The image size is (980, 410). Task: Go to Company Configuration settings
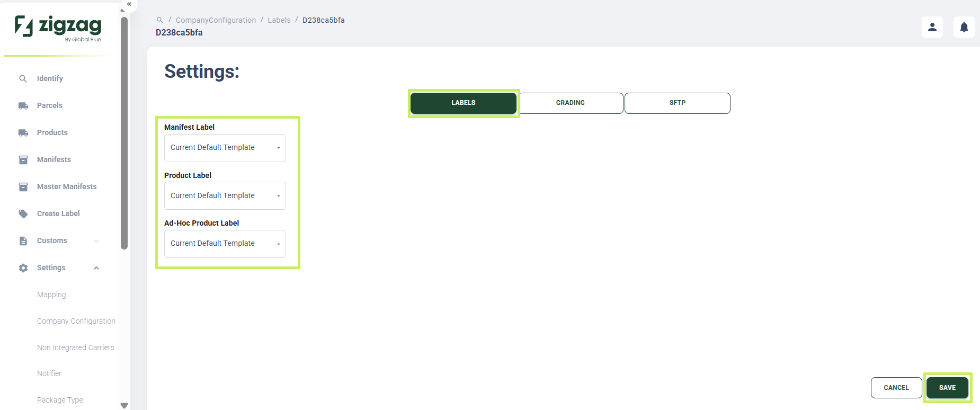(76, 321)
